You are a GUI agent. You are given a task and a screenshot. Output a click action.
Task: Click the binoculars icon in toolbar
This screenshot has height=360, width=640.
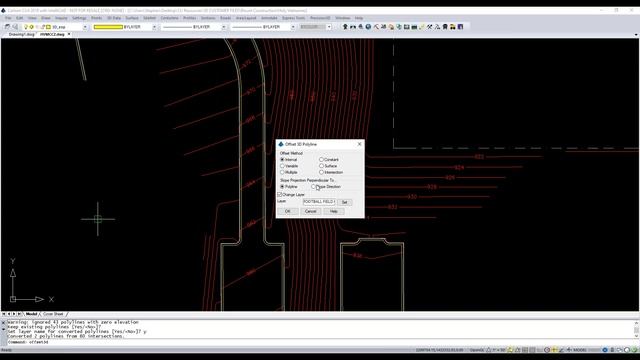point(353,27)
